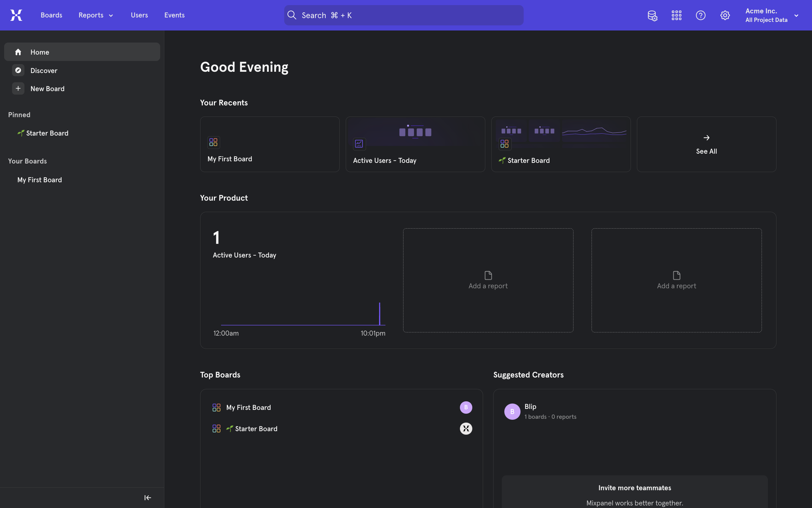Image resolution: width=812 pixels, height=508 pixels.
Task: Open Starter Board recent card
Action: tap(561, 144)
